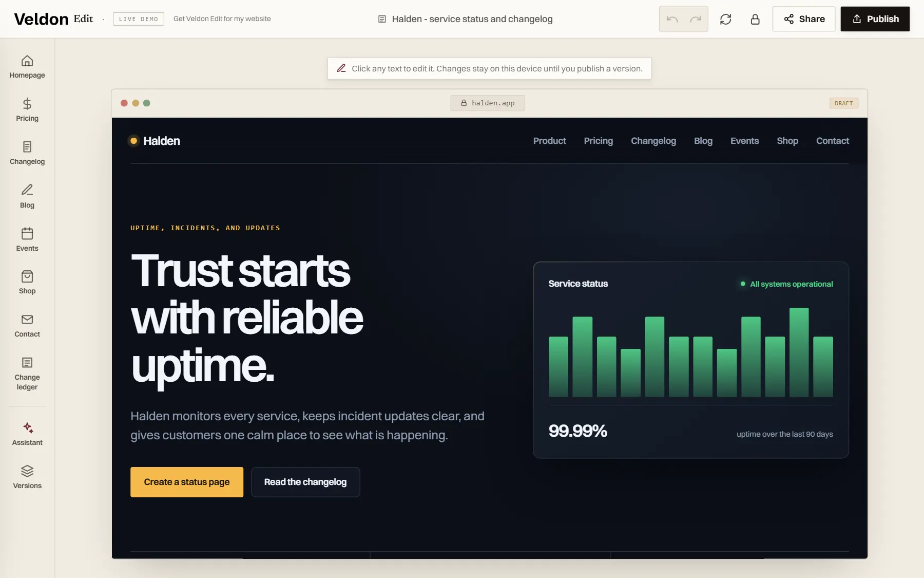Click the undo arrow in toolbar
924x578 pixels.
coord(672,19)
